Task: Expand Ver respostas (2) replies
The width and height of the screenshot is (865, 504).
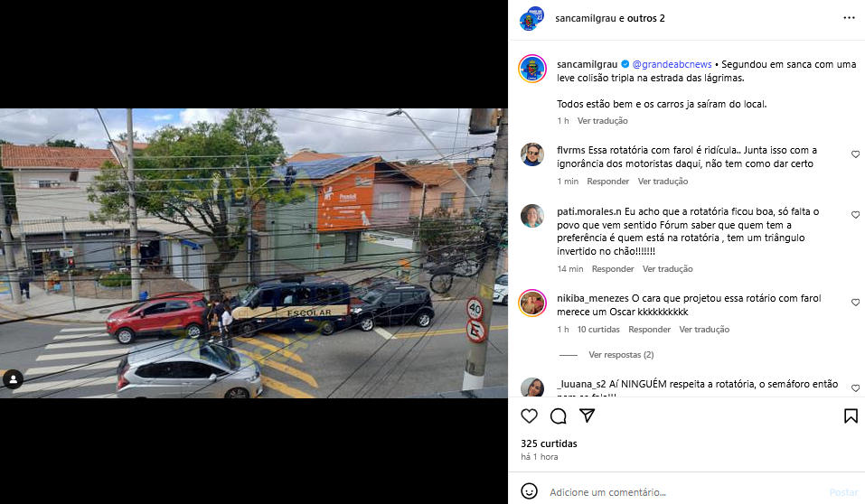Action: (x=621, y=355)
